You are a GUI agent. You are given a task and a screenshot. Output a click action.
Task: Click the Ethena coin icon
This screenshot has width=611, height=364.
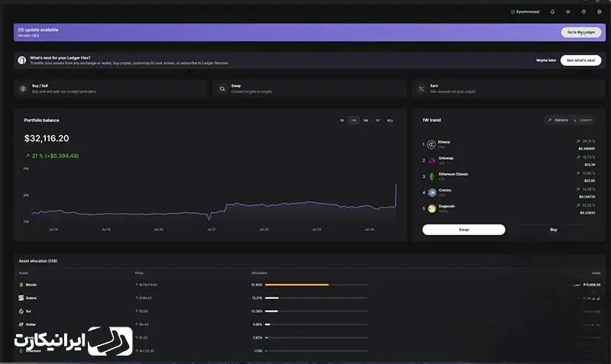point(431,144)
